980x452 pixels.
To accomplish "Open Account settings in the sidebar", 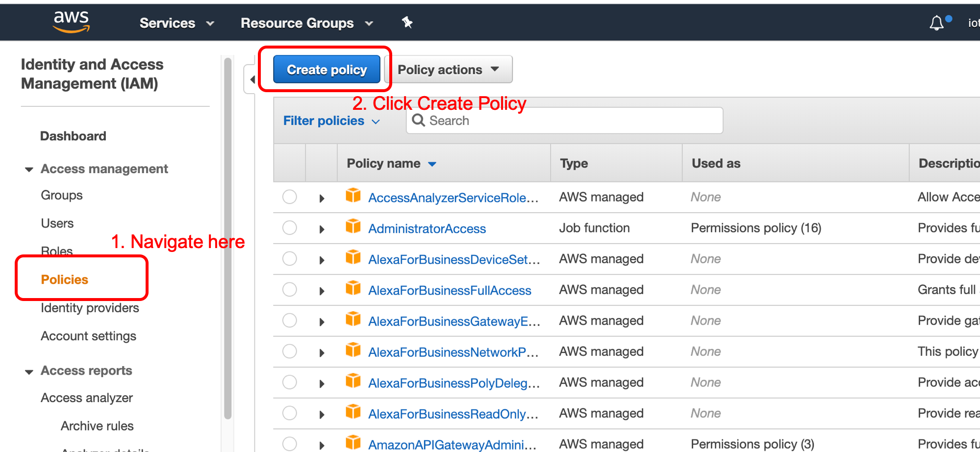I will (89, 336).
